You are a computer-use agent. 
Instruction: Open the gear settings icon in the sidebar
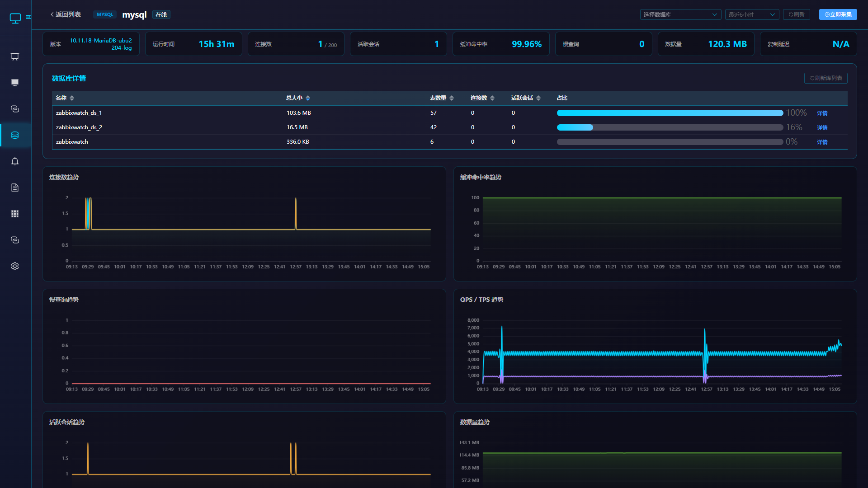pos(15,266)
